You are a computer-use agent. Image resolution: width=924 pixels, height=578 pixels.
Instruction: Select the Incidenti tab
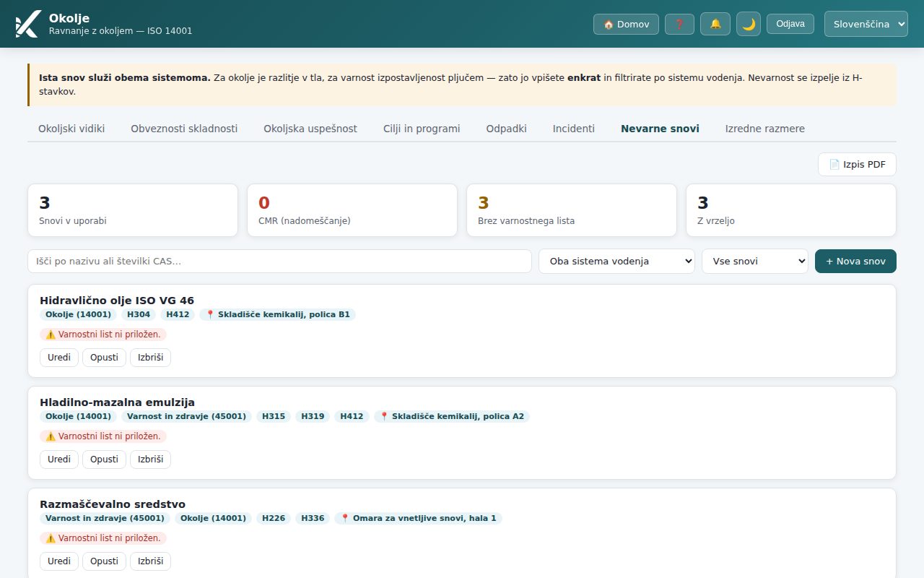point(574,129)
